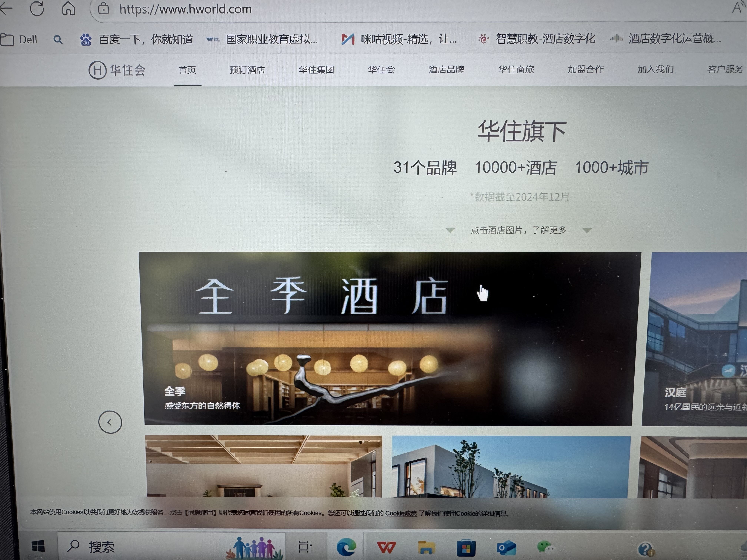Image resolution: width=747 pixels, height=560 pixels.
Task: Open the Windows Start menu
Action: coord(38,546)
